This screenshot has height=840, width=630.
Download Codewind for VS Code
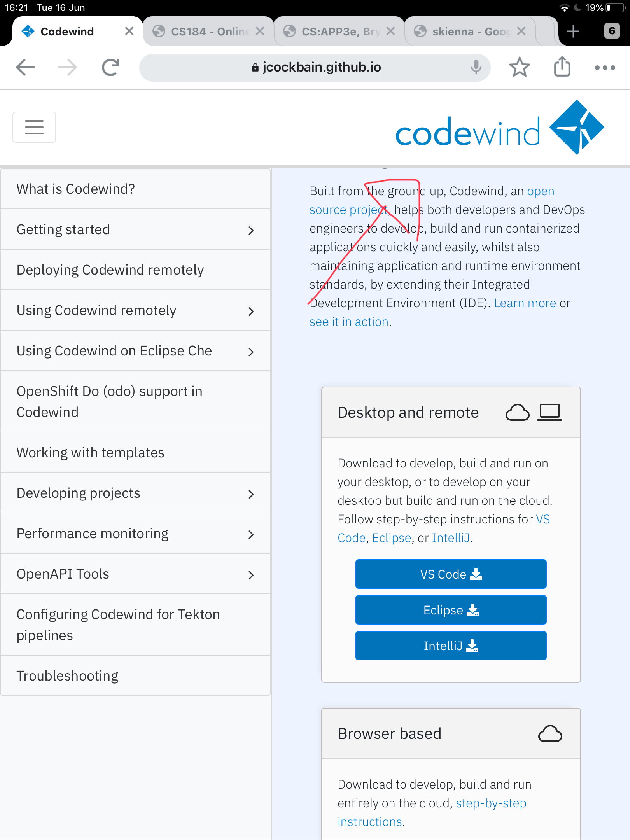450,574
